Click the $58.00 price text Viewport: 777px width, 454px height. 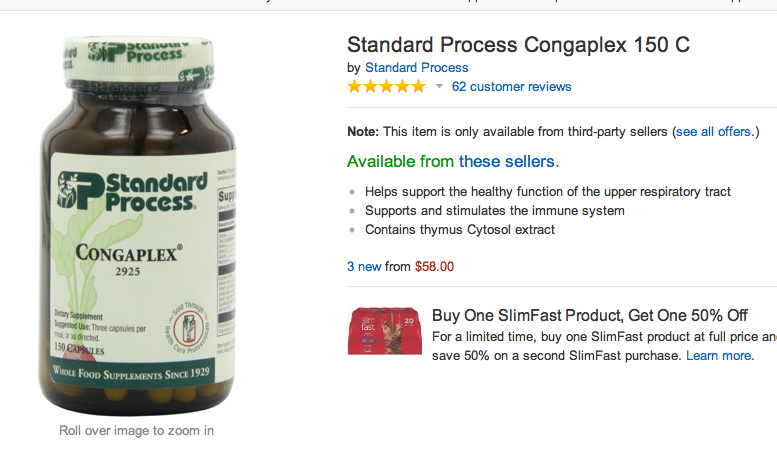434,266
